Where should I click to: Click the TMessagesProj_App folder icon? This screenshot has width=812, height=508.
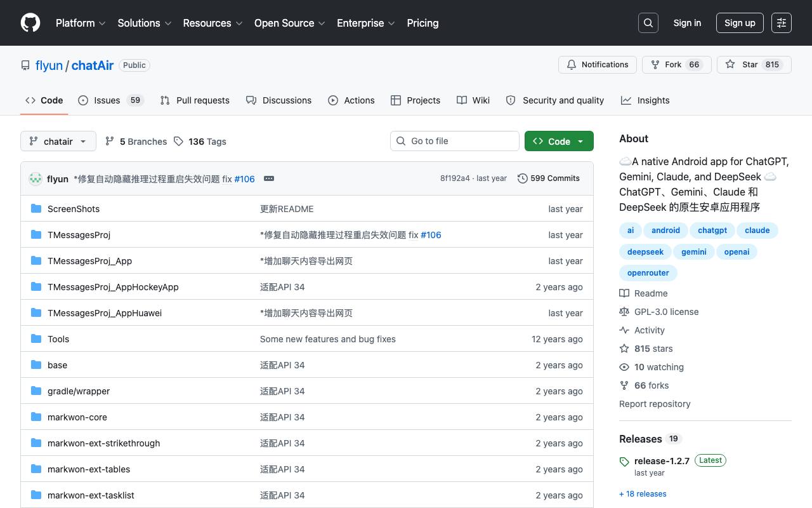point(36,261)
